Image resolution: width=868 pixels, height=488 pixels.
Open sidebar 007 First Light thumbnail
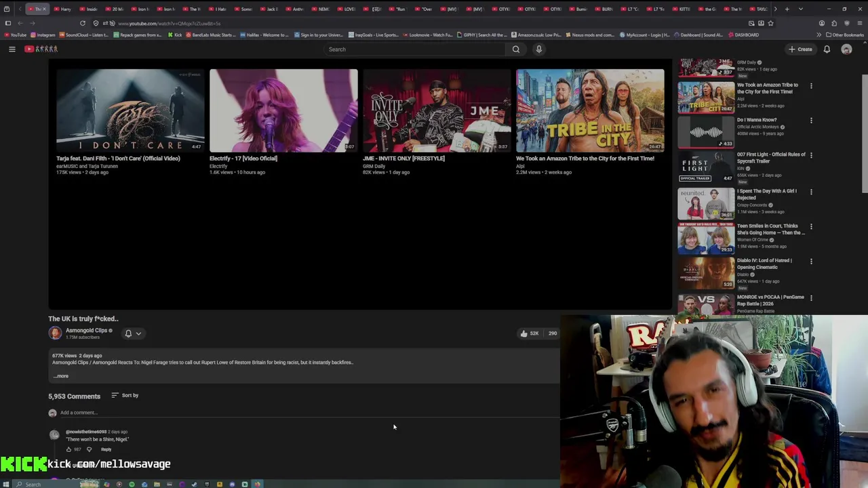(706, 167)
